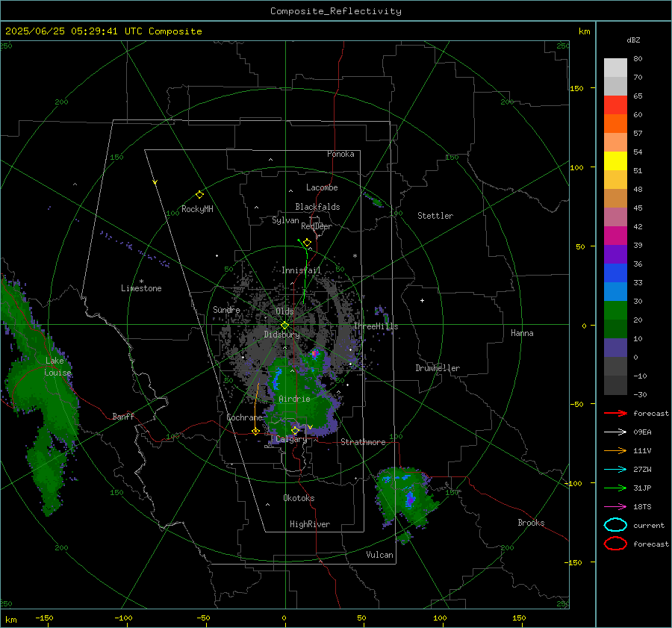672x628 pixels.
Task: Click the magenta 18TS arrow in legend
Action: click(615, 507)
